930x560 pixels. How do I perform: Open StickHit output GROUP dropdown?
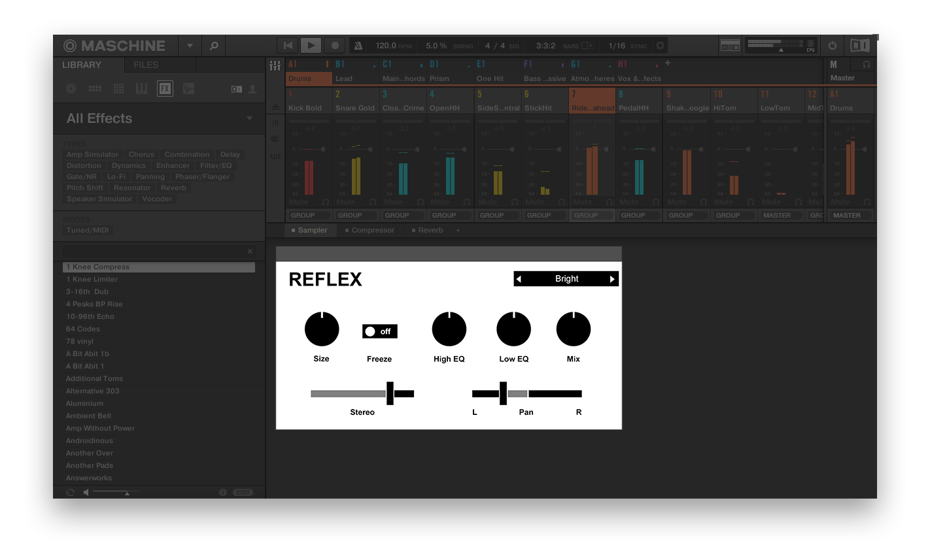click(545, 215)
